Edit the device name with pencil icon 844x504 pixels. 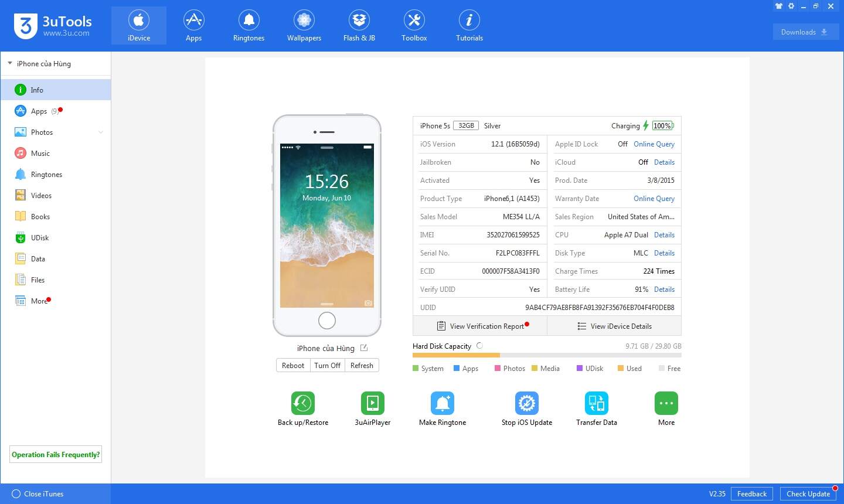pyautogui.click(x=364, y=348)
